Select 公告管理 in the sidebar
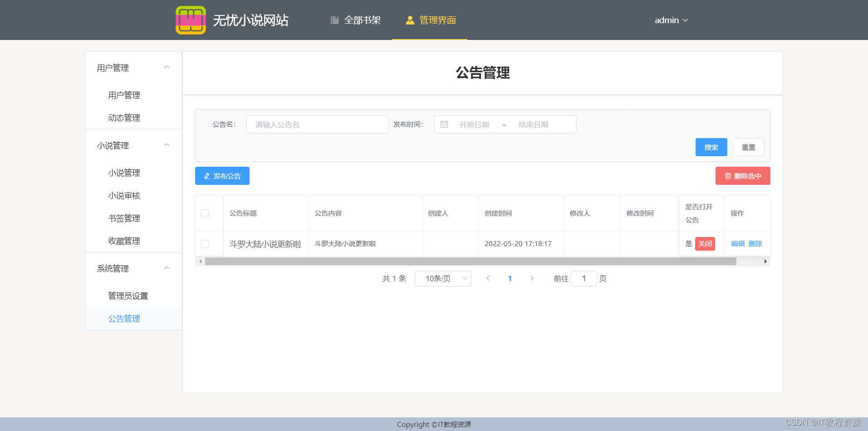The height and width of the screenshot is (431, 868). [133, 318]
